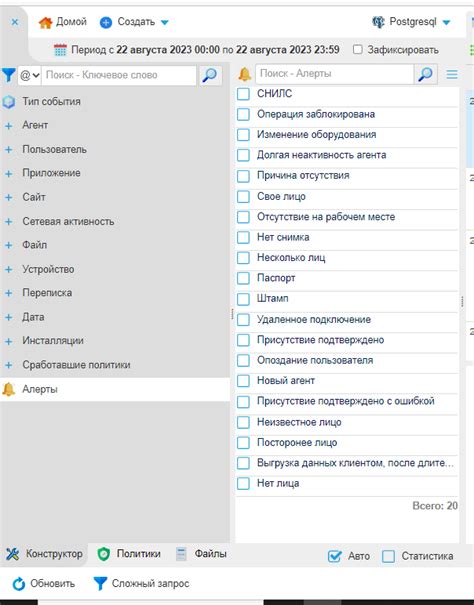Open the period calendar icon

pos(60,50)
